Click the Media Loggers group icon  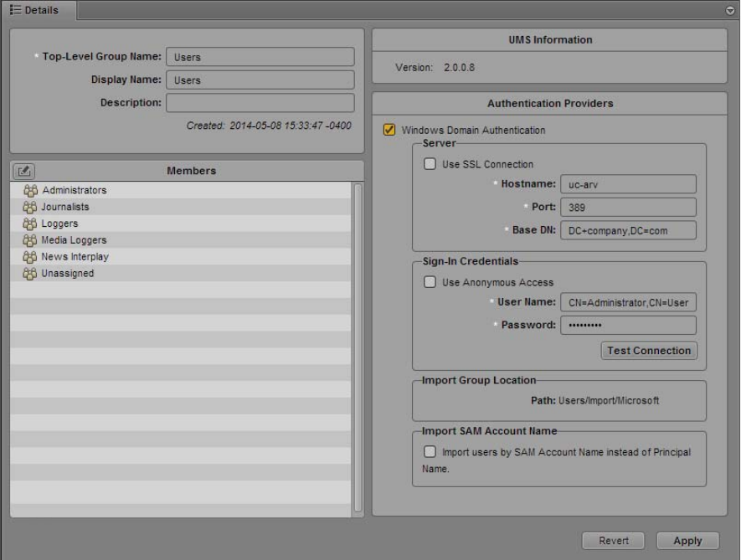pos(30,240)
